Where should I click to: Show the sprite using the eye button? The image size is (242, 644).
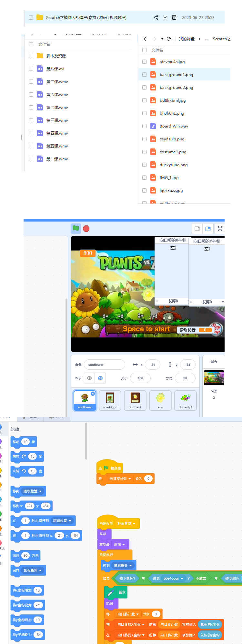(89, 378)
